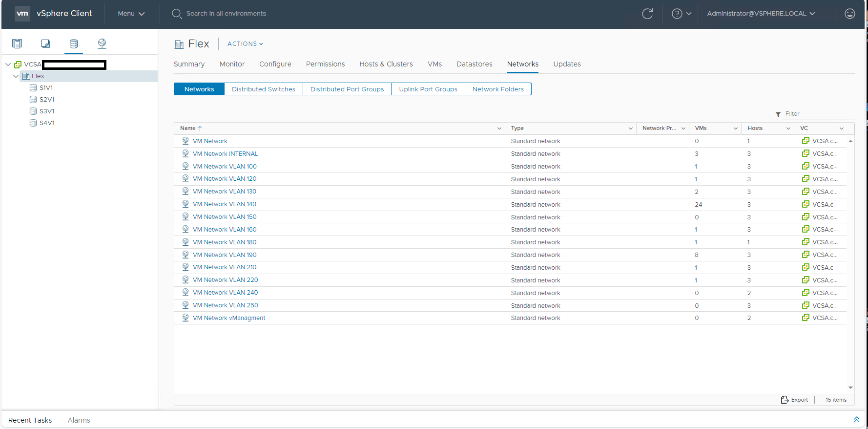
Task: Open the VM Network VLAN 240 link
Action: point(225,293)
